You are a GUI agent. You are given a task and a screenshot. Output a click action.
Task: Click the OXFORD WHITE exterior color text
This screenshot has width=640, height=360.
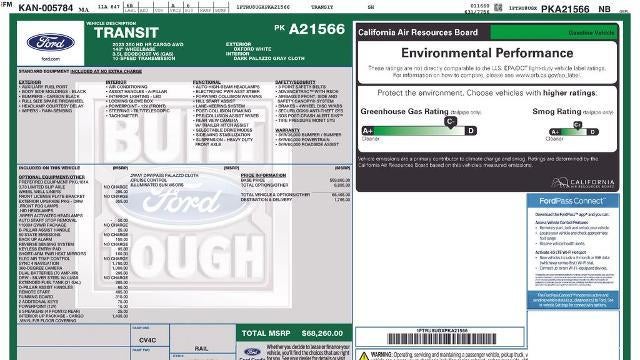tap(252, 49)
